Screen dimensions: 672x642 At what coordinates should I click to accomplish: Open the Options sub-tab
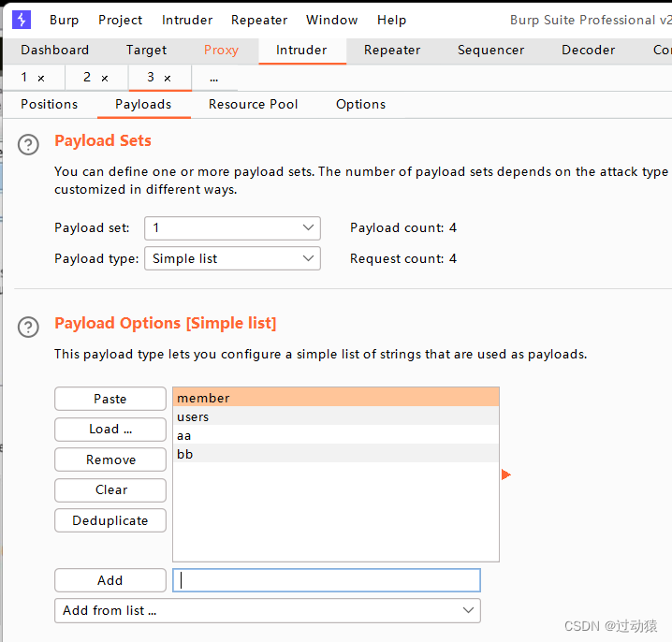point(361,104)
